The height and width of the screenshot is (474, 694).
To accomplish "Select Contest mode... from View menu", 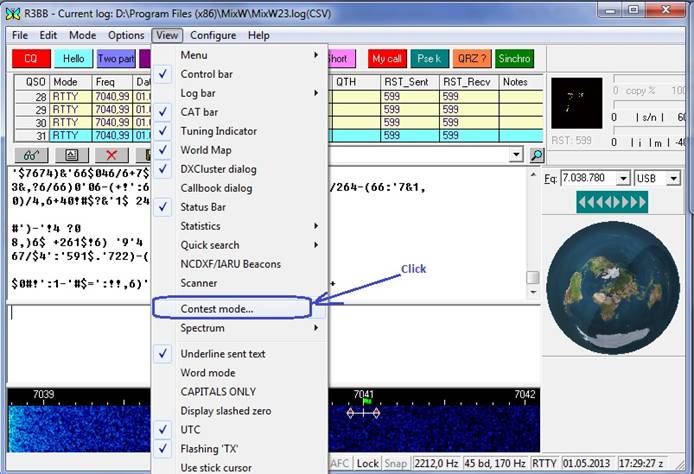I will point(217,309).
